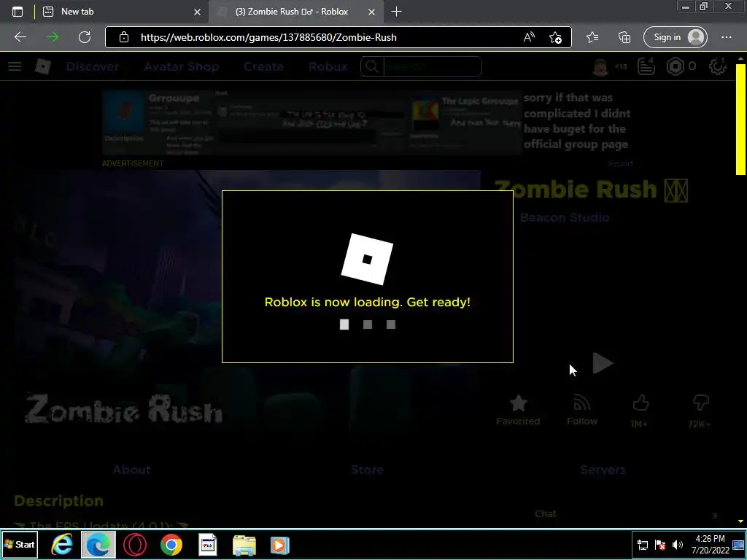Screen dimensions: 747x560
Task: Switch to the About tab
Action: (132, 470)
